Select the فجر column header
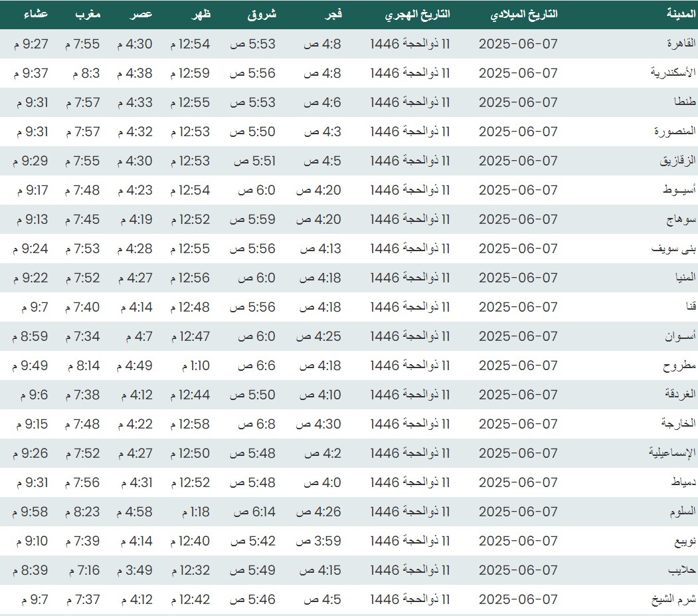 331,15
